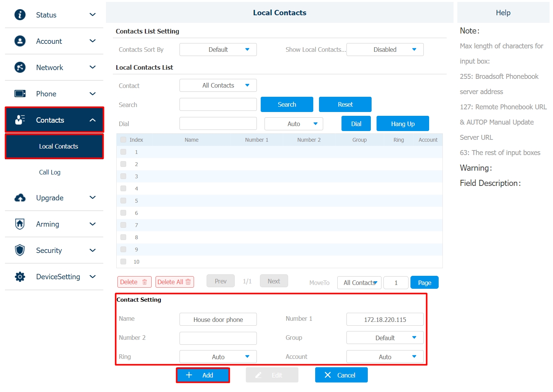The image size is (553, 392).
Task: Click the Dial number input field
Action: [x=218, y=123]
